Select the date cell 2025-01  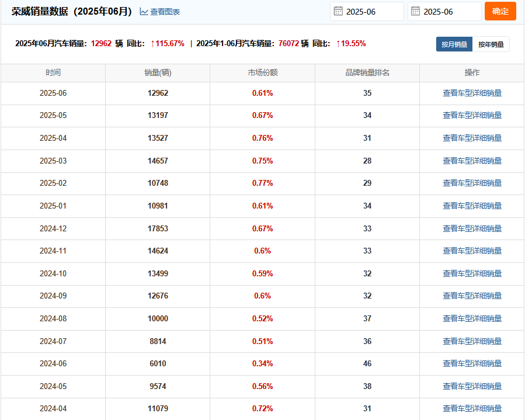click(x=53, y=206)
